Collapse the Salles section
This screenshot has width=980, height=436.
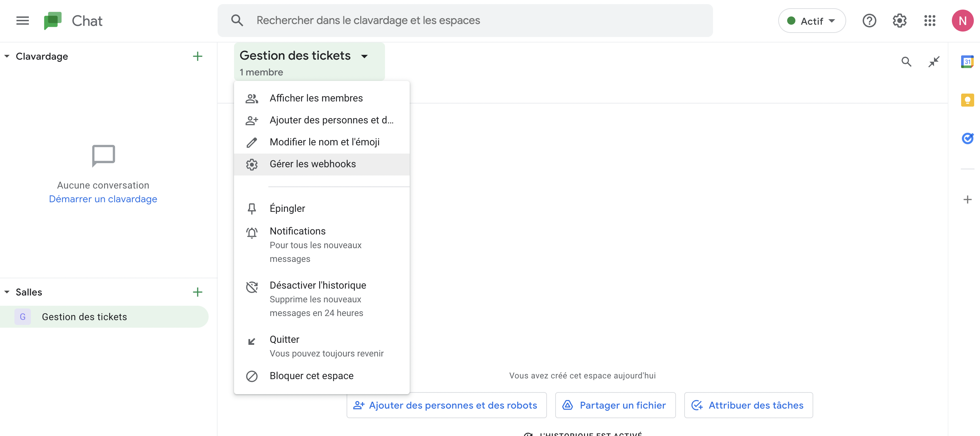tap(6, 292)
